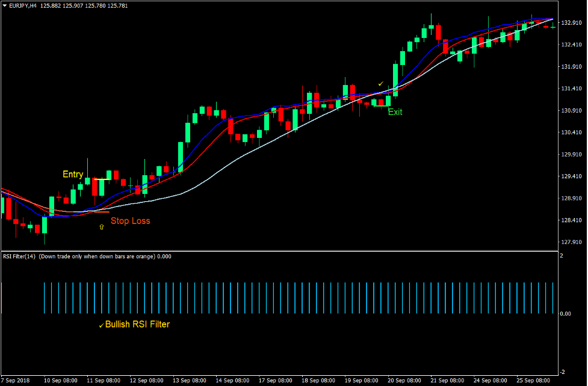
Task: Select the yellow Entry label
Action: point(72,174)
